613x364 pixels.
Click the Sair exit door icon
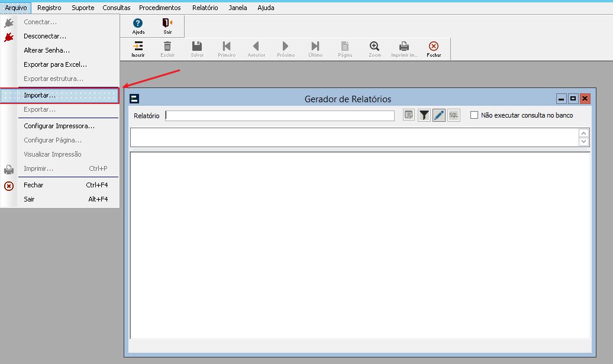point(167,22)
